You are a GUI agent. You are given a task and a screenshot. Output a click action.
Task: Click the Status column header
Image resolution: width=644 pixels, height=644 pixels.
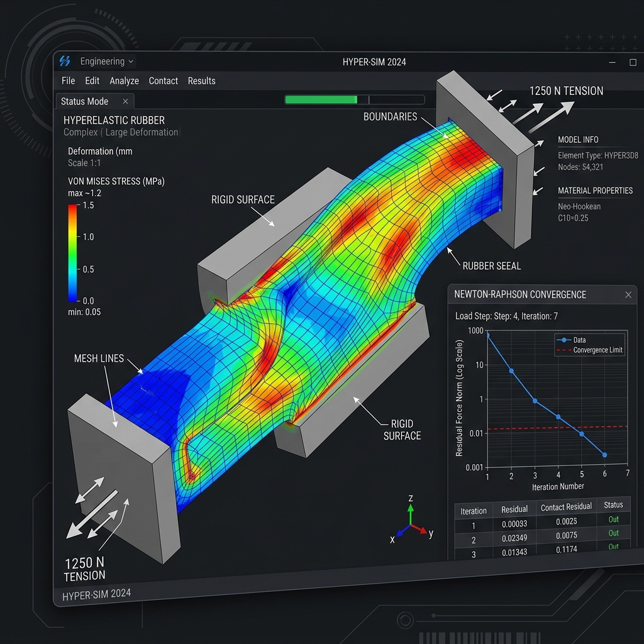tap(613, 505)
